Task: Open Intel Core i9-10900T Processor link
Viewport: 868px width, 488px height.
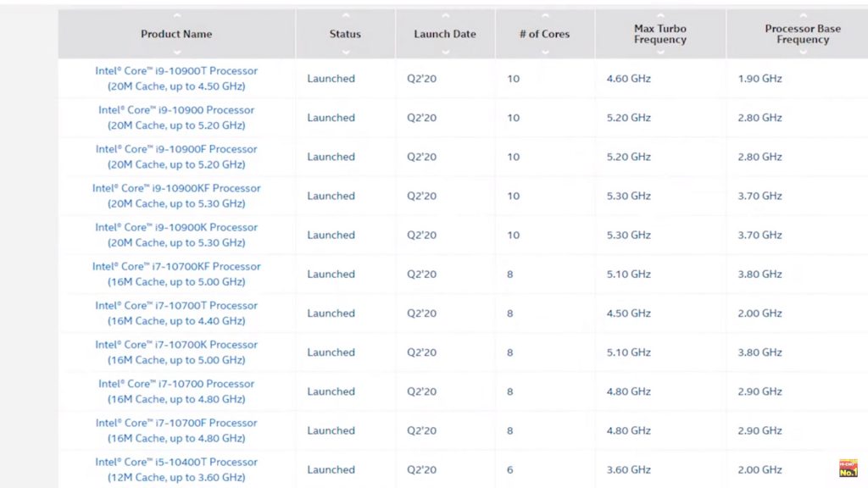Action: pos(176,79)
